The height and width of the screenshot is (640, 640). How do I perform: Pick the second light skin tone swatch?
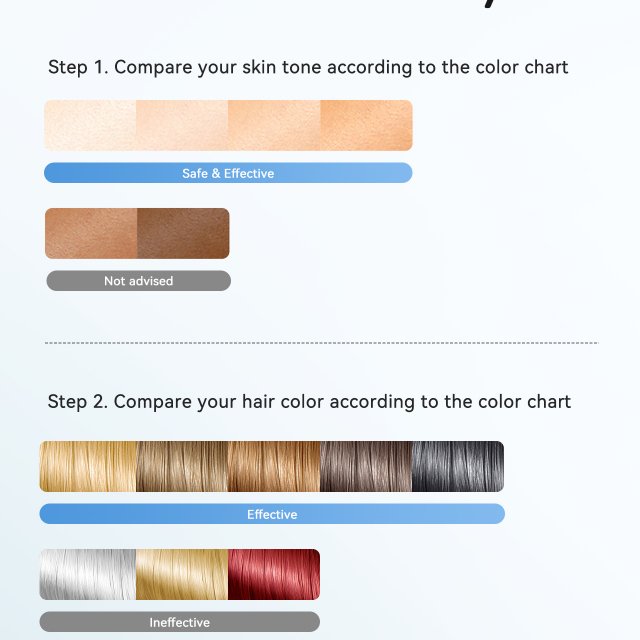click(182, 125)
